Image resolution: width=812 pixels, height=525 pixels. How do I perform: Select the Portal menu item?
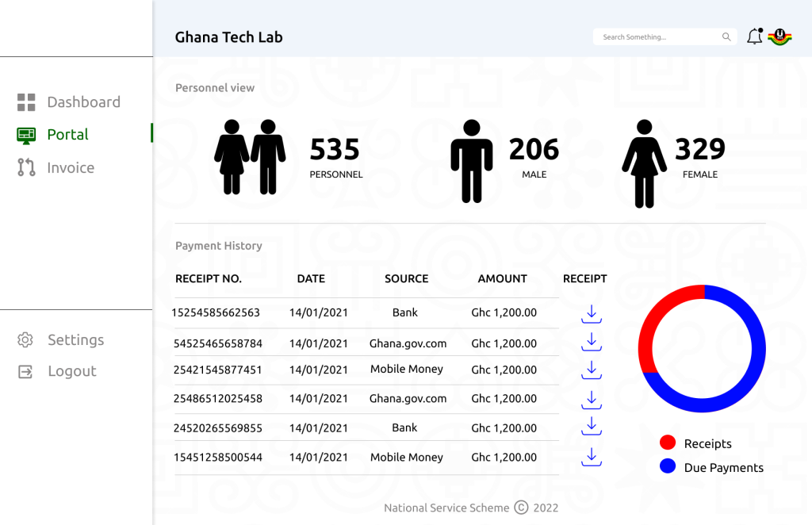tap(68, 134)
